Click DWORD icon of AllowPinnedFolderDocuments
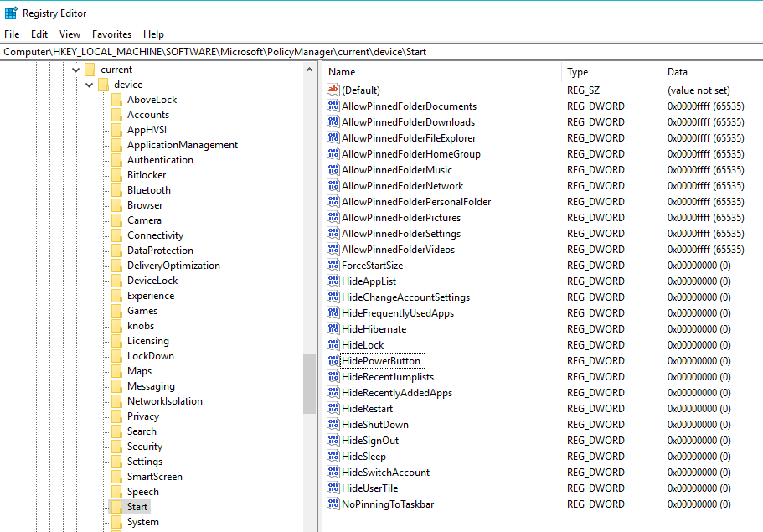The height and width of the screenshot is (532, 763). click(333, 106)
